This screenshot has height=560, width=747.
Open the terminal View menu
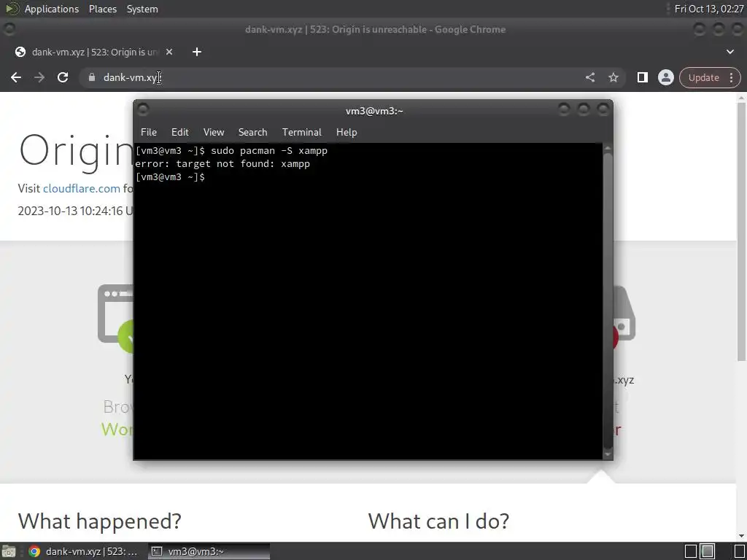(x=214, y=133)
